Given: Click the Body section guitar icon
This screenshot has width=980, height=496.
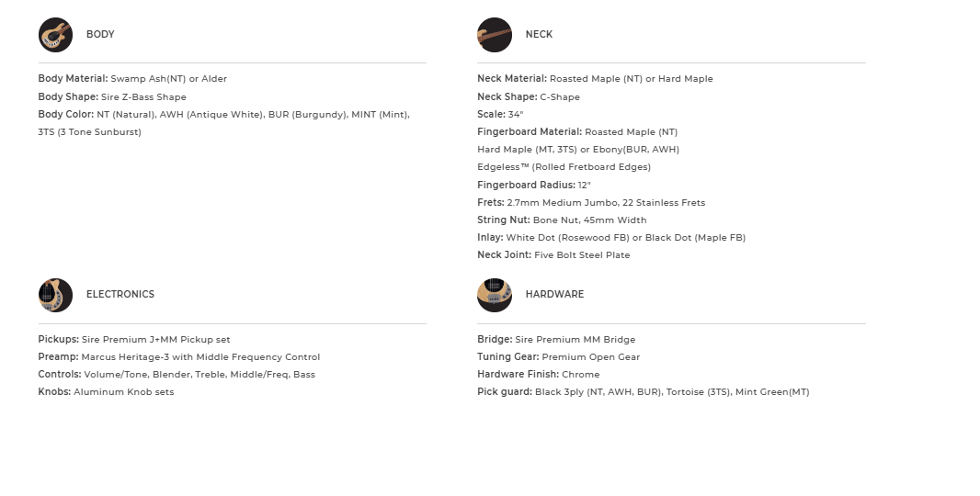Looking at the screenshot, I should point(55,35).
